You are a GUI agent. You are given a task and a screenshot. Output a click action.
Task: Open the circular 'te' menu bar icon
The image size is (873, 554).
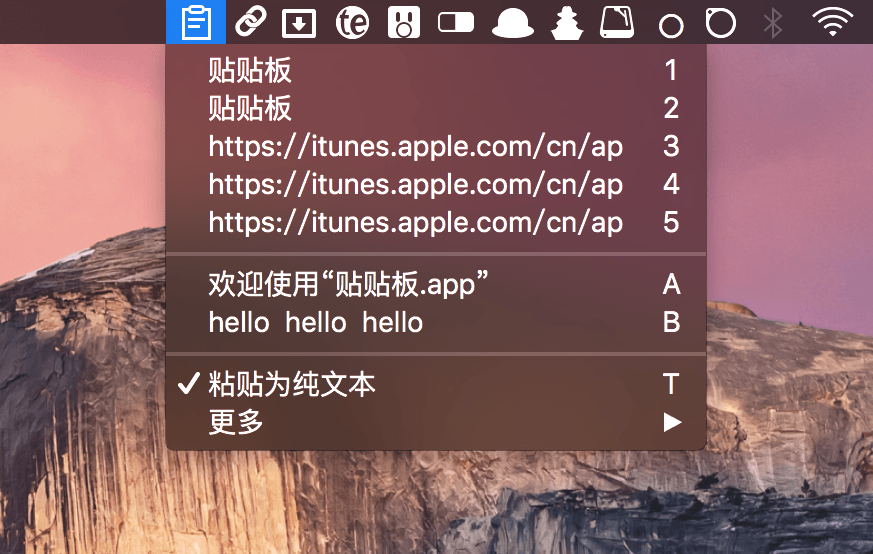tap(352, 22)
